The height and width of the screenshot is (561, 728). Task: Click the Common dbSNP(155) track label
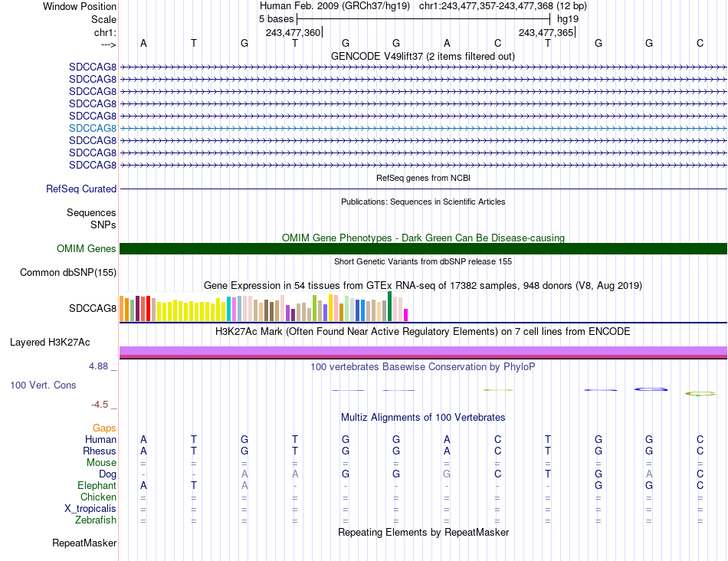(x=67, y=273)
